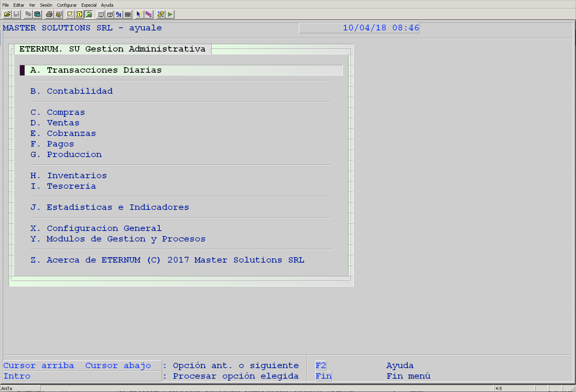Select G. Produccion option

66,154
